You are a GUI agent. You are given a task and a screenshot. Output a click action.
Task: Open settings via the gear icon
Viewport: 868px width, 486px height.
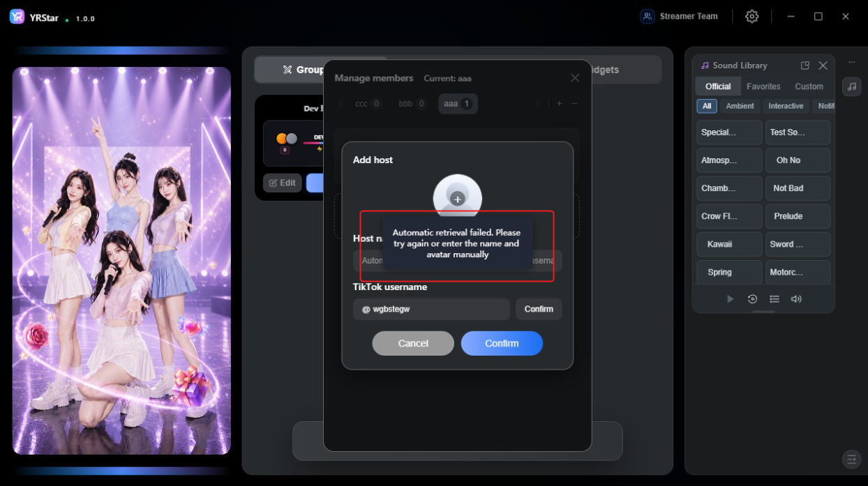pyautogui.click(x=751, y=16)
